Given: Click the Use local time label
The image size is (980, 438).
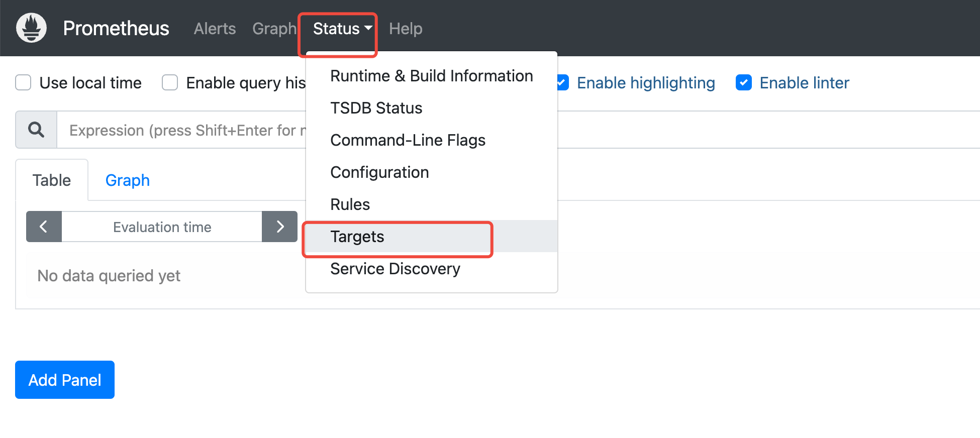Looking at the screenshot, I should 90,82.
